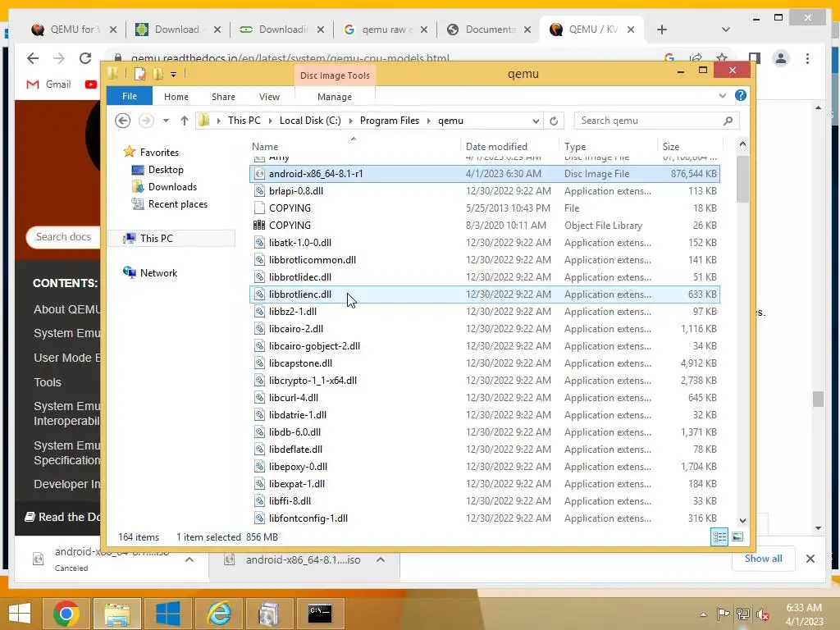Open the Customize Quick Access Toolbar dropdown
The width and height of the screenshot is (840, 630).
pos(174,75)
